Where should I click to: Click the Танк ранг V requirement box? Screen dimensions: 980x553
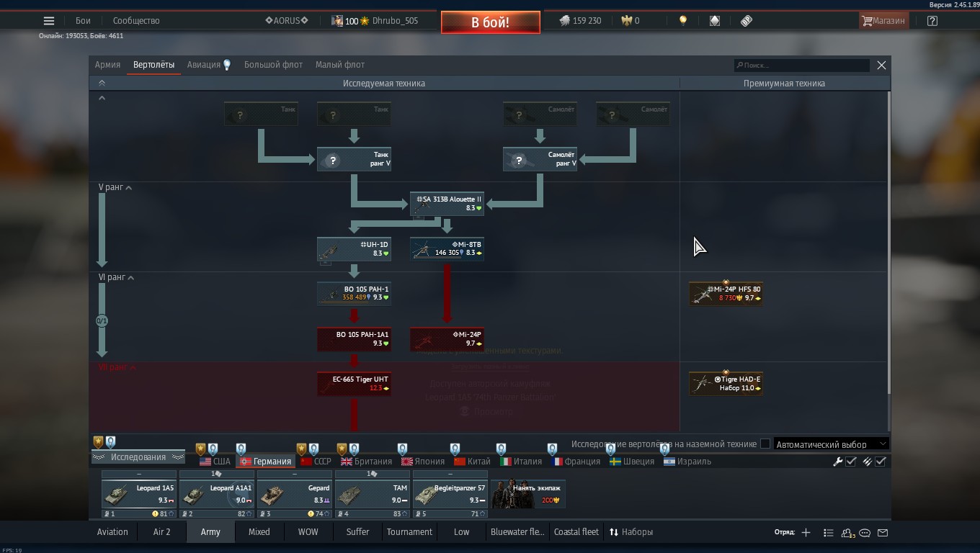[354, 159]
